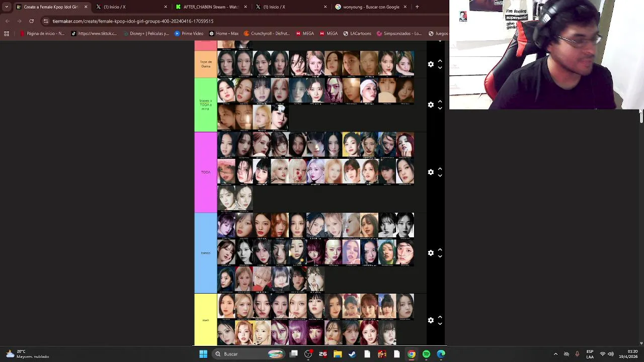Open 'Página de inicio' bookmark
Screen dimensions: 644x362
point(42,34)
